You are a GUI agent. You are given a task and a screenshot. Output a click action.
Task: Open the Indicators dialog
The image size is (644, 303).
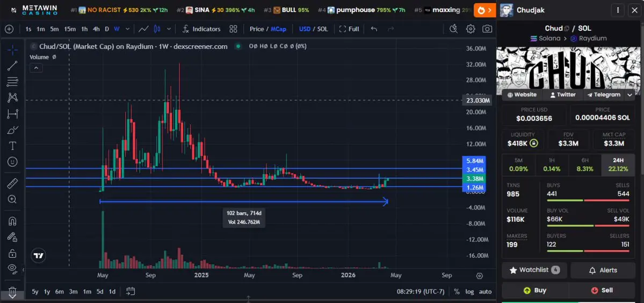(x=201, y=29)
